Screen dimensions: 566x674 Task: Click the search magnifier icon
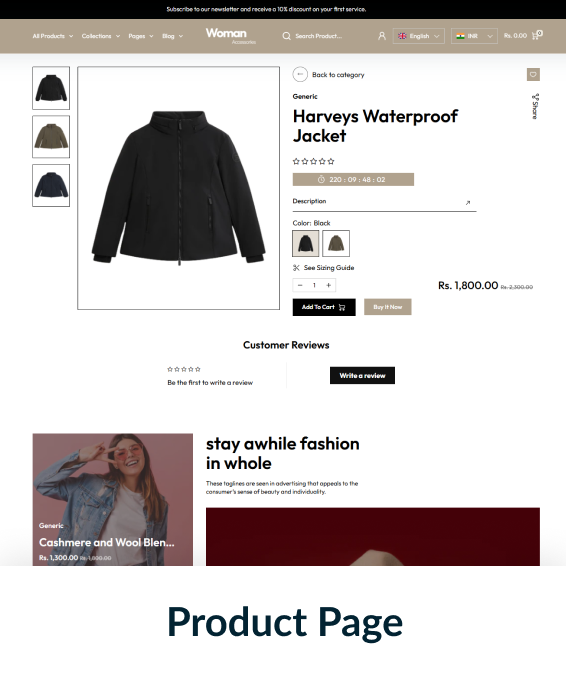[x=286, y=36]
